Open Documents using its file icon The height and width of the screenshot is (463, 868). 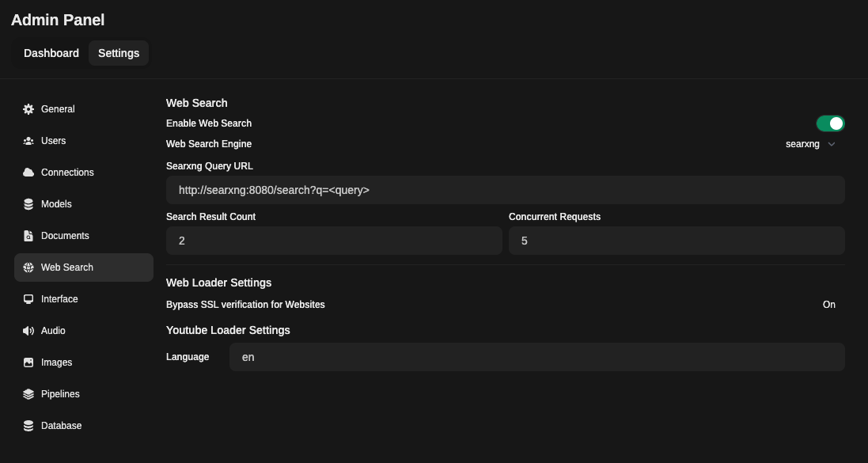coord(28,235)
